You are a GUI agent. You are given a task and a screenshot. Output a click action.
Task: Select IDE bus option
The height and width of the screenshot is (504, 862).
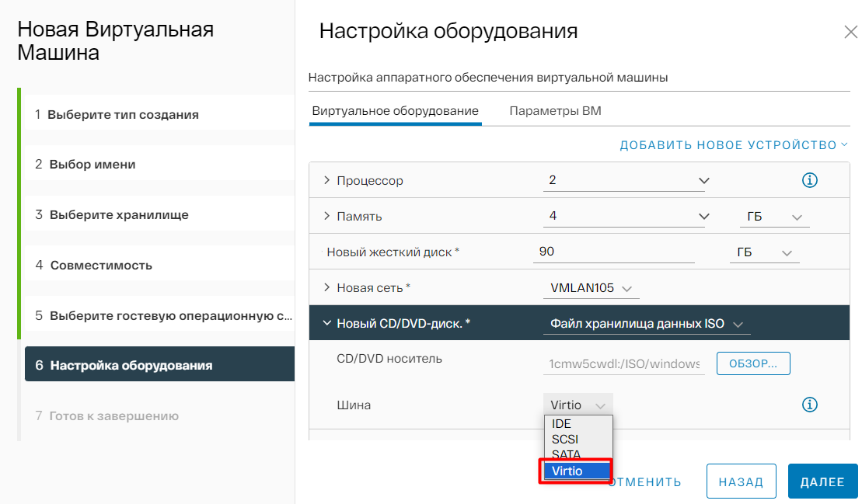pos(578,424)
